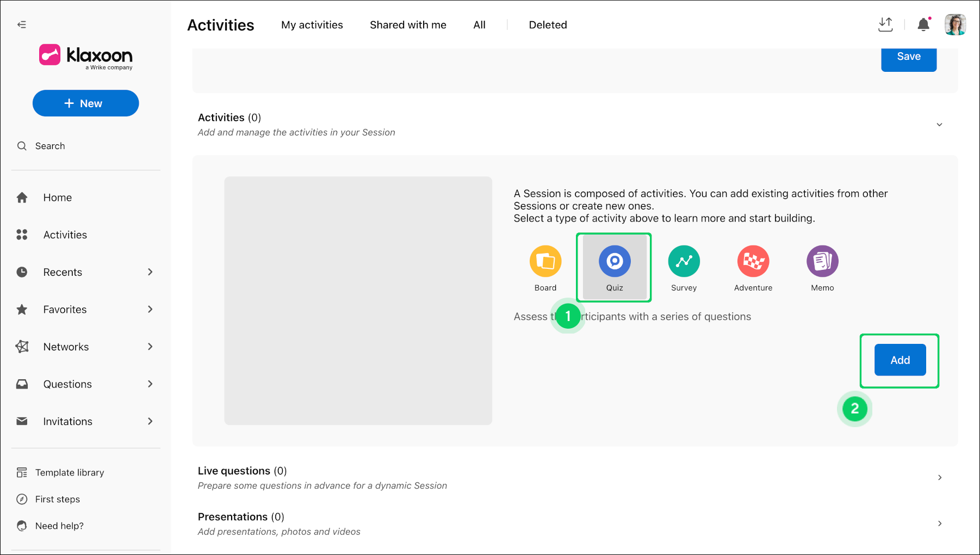Open the notifications bell

[x=923, y=24]
